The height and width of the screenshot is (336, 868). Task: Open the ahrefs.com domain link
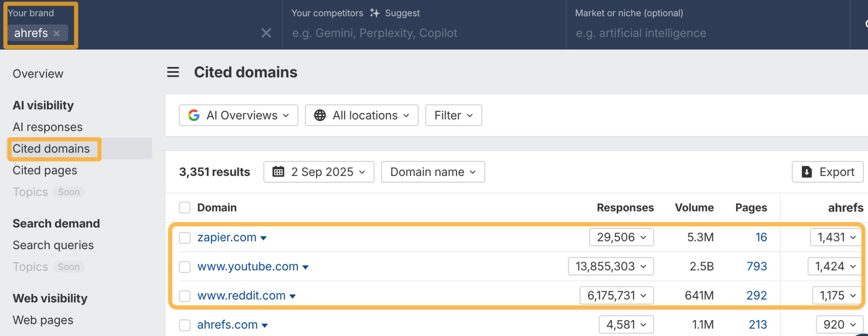(x=228, y=325)
